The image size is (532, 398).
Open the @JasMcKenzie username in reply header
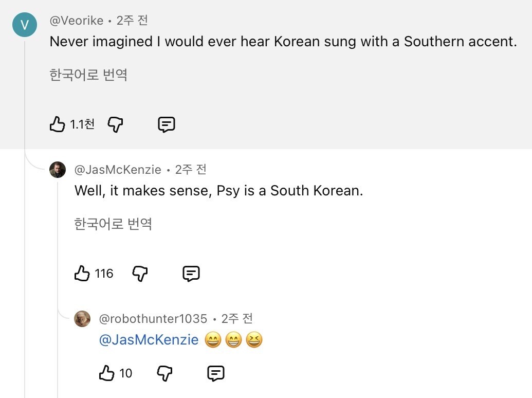click(118, 170)
